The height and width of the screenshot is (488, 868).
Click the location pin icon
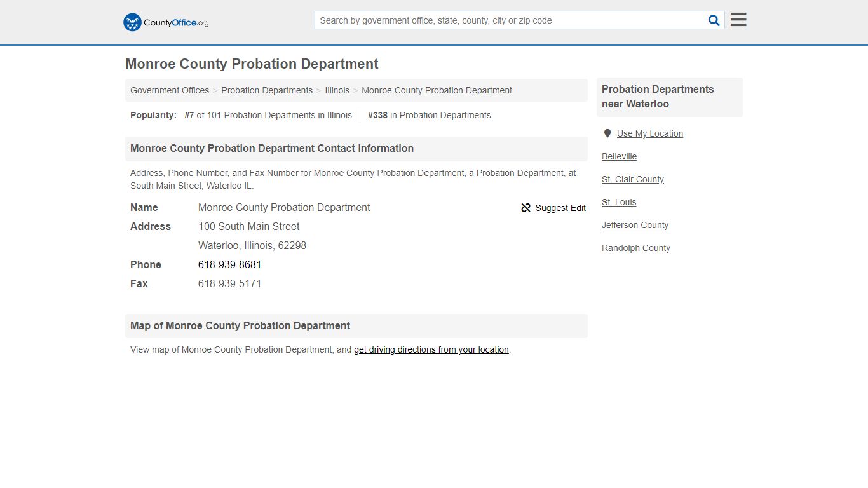[607, 133]
